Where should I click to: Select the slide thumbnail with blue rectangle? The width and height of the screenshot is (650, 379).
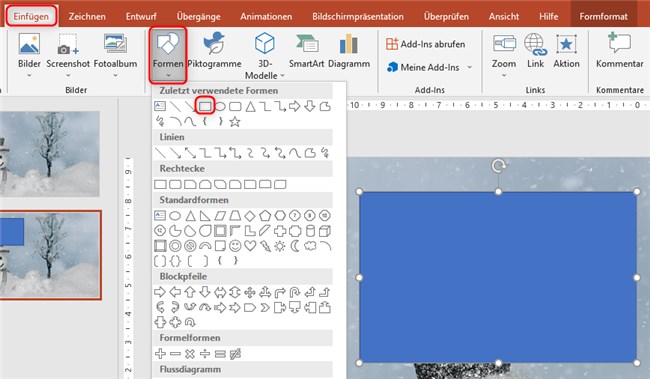(x=50, y=255)
